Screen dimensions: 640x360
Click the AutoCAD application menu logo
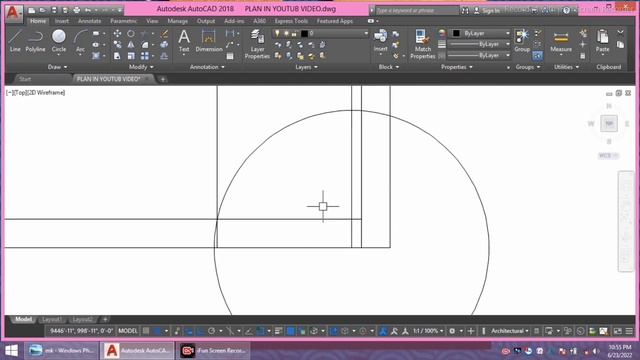pyautogui.click(x=13, y=13)
